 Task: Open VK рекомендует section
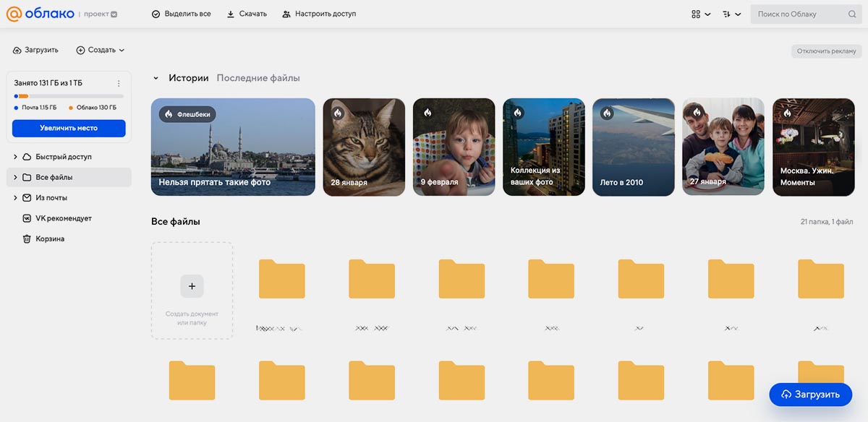(x=63, y=218)
